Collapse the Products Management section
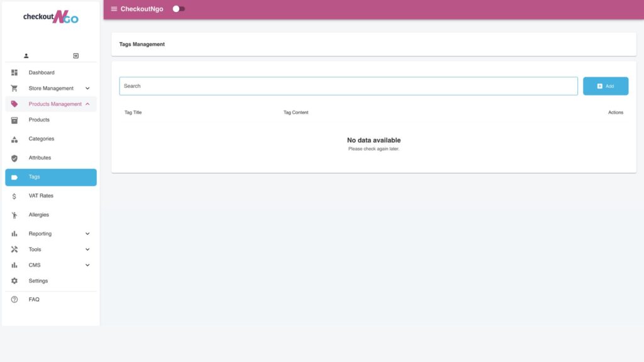 [x=87, y=104]
